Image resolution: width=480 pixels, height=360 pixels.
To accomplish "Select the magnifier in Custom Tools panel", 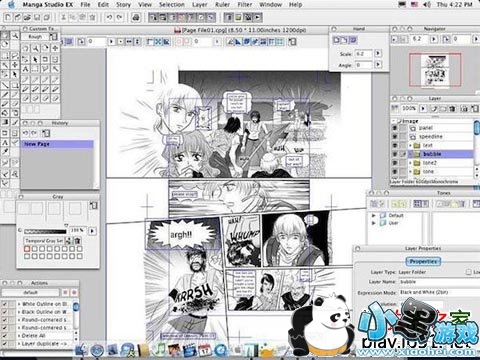I will [x=35, y=48].
